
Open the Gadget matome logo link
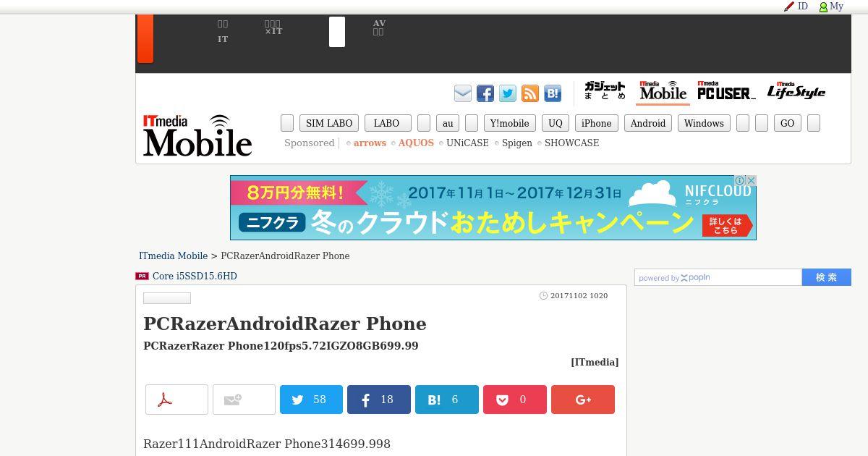[x=605, y=91]
